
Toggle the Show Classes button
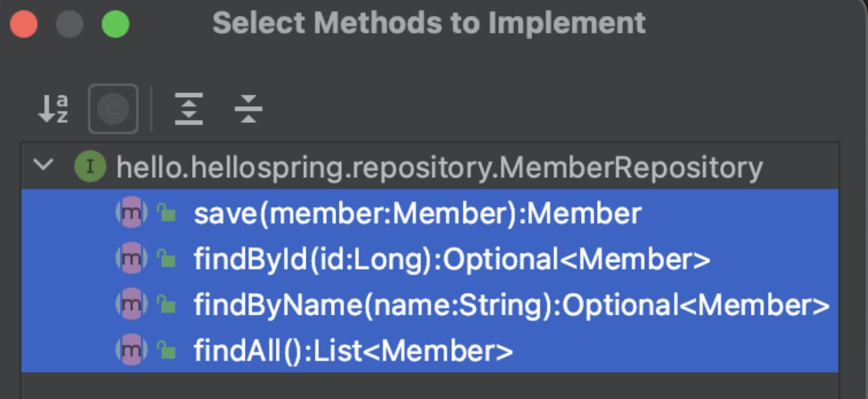point(113,109)
